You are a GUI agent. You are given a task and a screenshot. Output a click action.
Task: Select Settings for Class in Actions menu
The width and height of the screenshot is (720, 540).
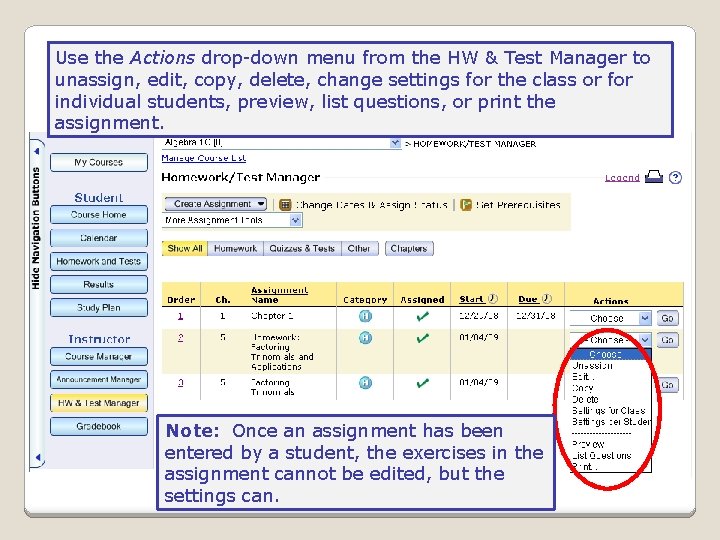pyautogui.click(x=608, y=411)
